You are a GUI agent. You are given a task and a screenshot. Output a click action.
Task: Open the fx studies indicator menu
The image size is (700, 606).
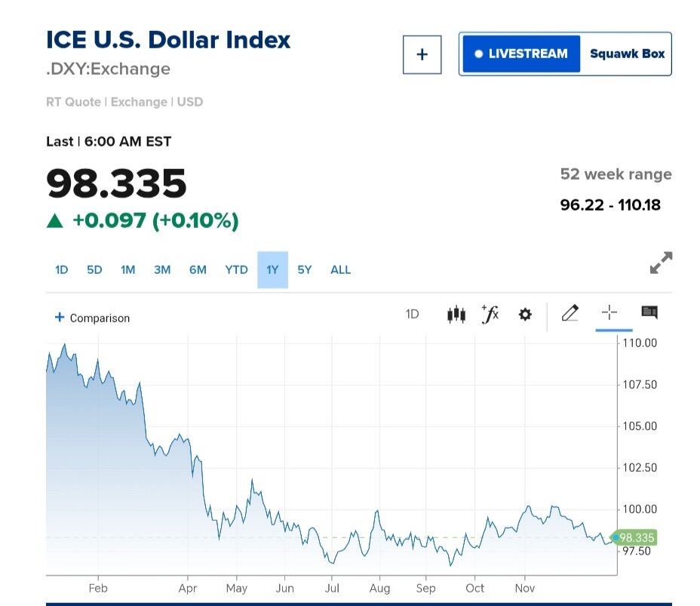click(490, 314)
